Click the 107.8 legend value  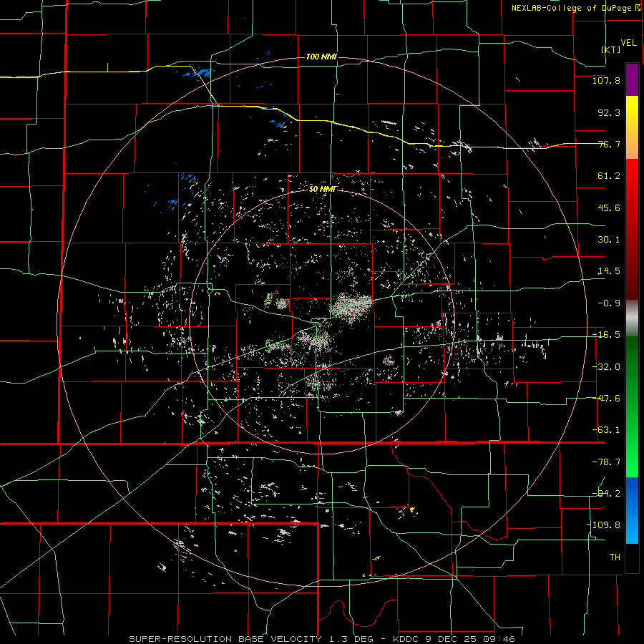point(606,80)
